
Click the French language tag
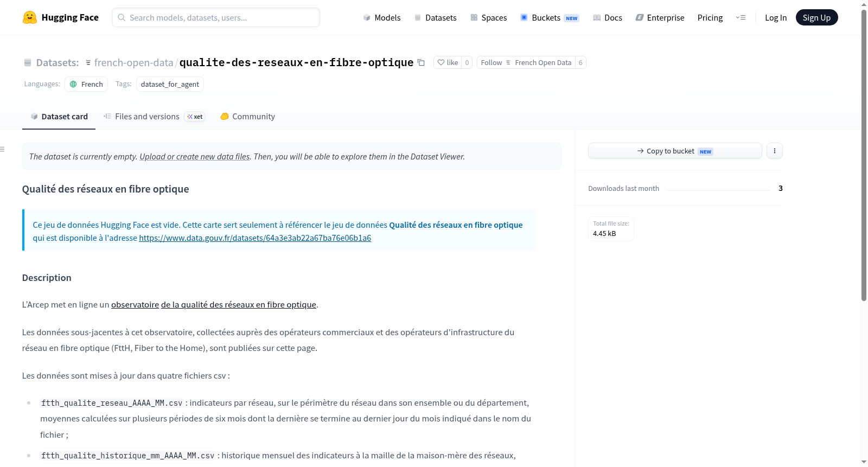(x=86, y=84)
